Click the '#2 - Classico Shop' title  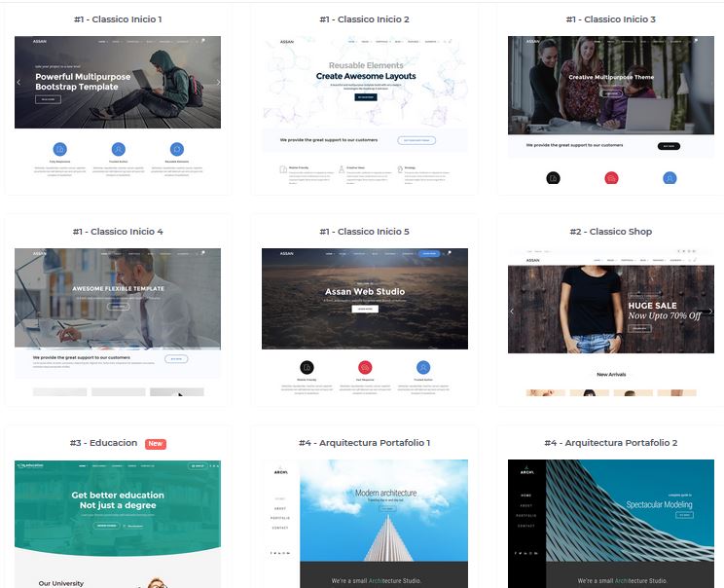(610, 232)
